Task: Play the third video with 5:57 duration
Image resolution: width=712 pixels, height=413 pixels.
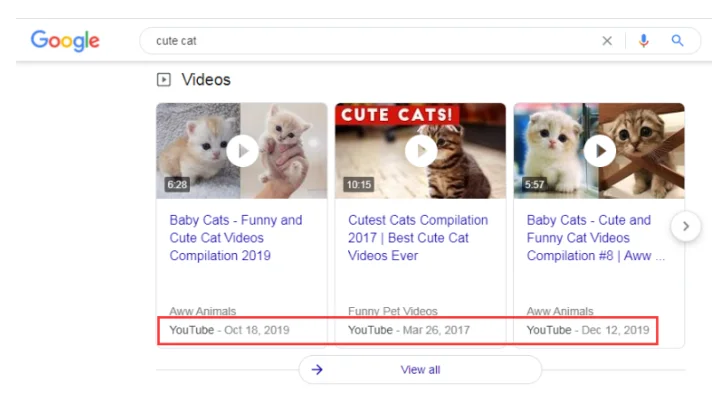Action: coord(599,151)
